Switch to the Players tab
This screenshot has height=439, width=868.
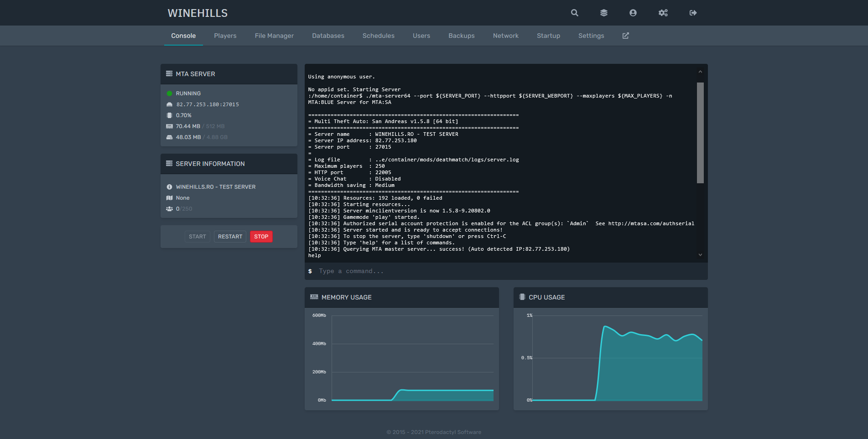[225, 36]
